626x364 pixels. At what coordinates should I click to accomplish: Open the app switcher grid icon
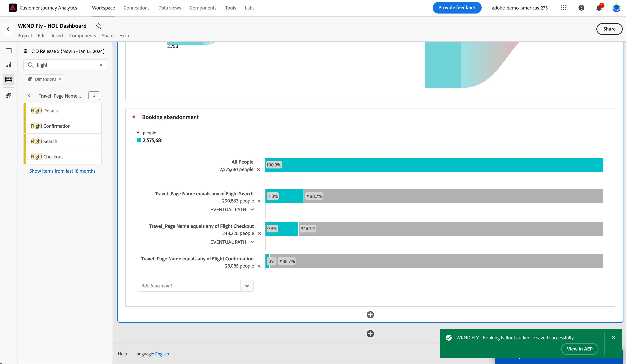tap(564, 8)
